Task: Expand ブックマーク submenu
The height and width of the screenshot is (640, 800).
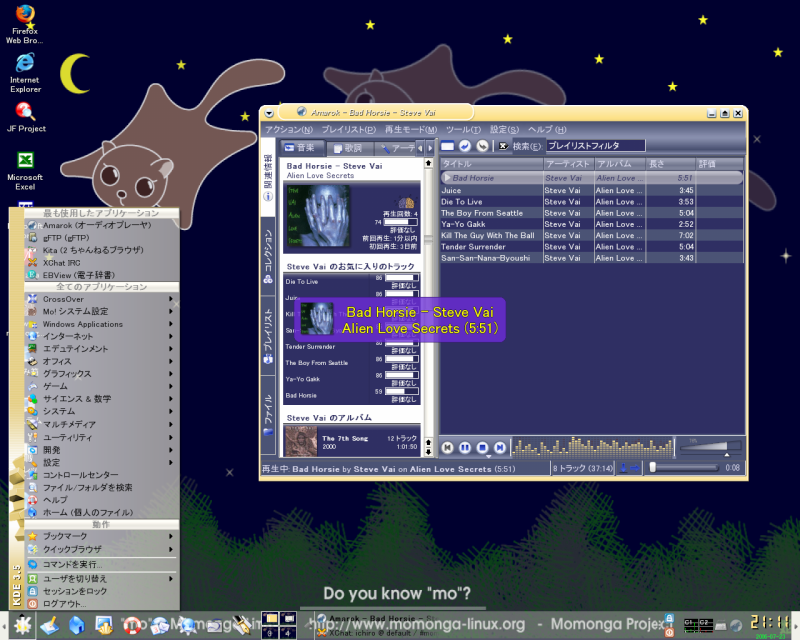Action: [x=102, y=536]
